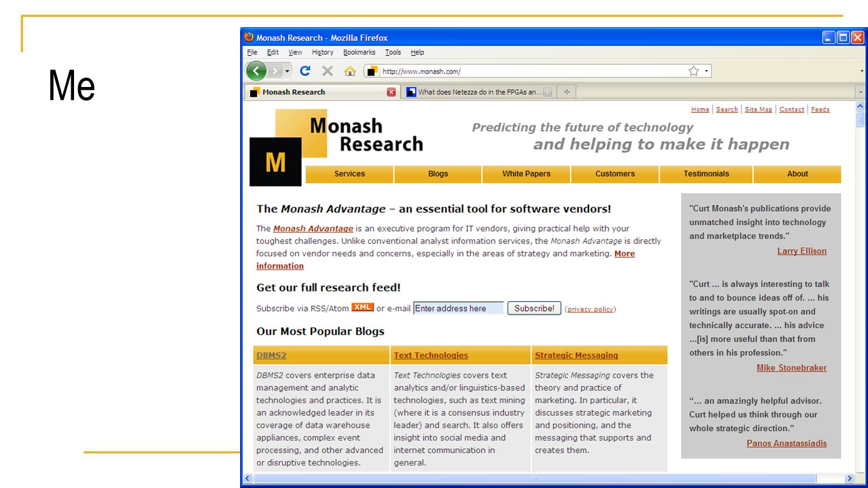Open the Tools menu

tap(393, 52)
